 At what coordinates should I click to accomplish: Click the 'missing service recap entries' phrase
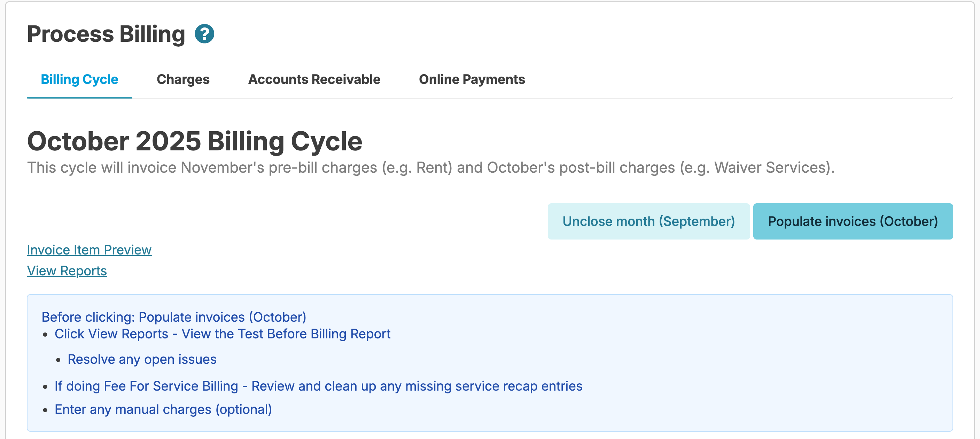493,386
